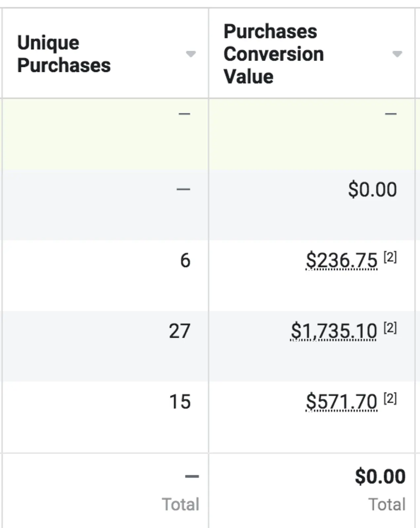Select the unique purchases cell showing 6
This screenshot has height=528, width=420.
[185, 260]
